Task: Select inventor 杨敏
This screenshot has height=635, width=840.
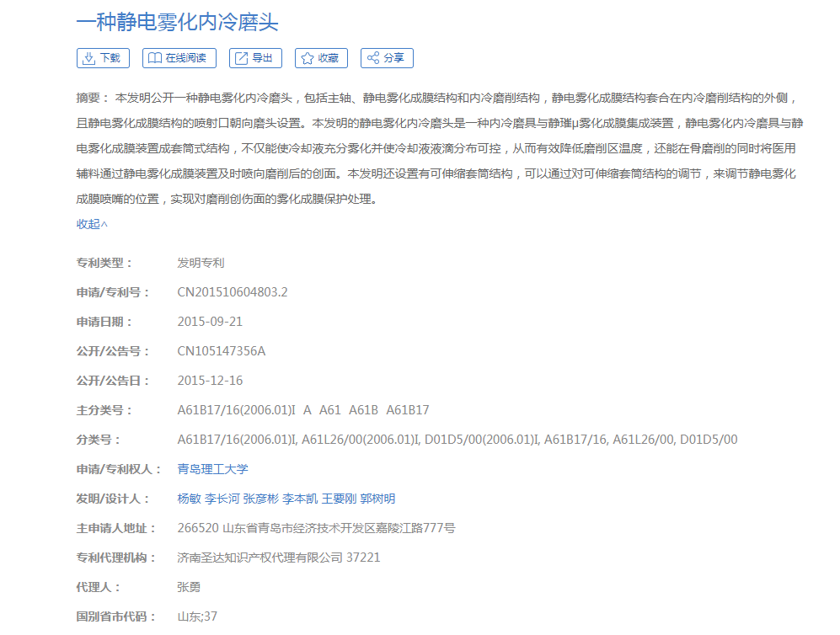Action: [x=189, y=499]
